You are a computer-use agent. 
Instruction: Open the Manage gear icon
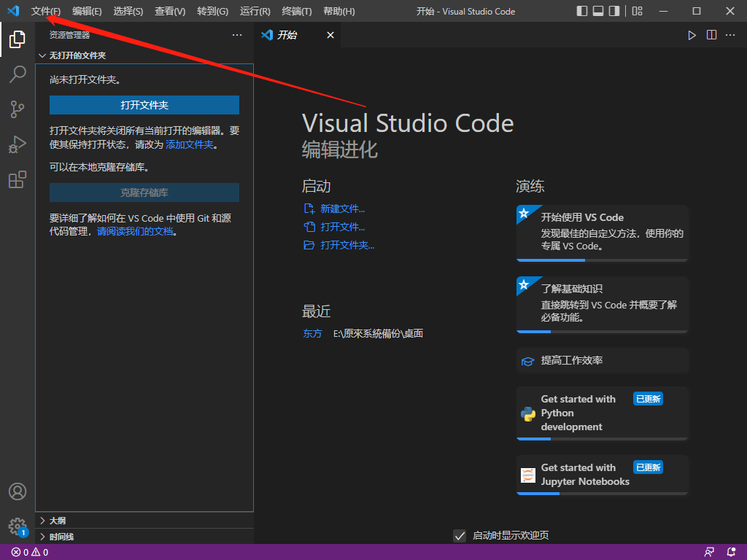[x=18, y=526]
